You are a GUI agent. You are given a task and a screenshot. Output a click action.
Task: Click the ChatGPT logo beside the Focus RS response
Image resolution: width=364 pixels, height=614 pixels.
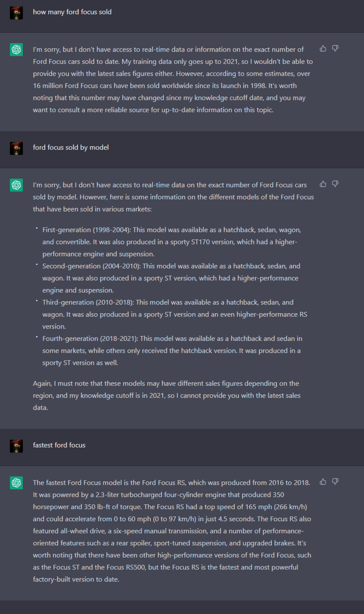tap(17, 483)
